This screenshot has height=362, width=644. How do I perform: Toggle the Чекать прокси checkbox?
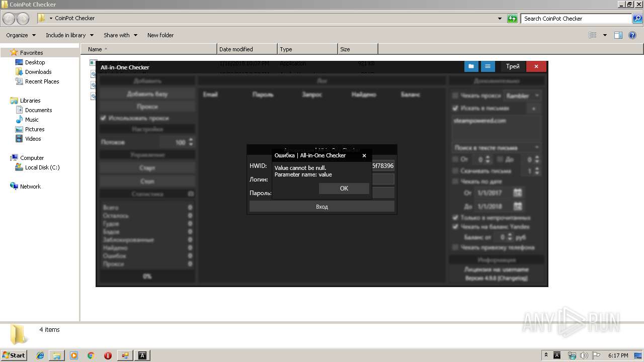[x=455, y=96]
